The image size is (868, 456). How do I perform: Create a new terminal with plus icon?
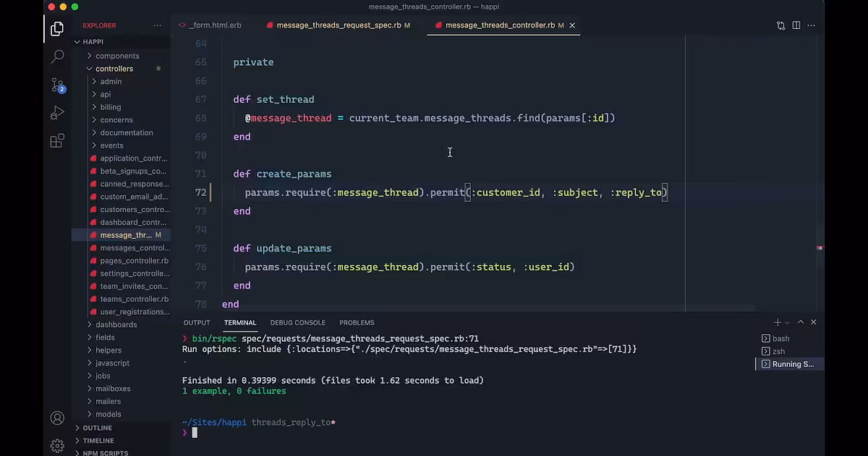tap(777, 322)
